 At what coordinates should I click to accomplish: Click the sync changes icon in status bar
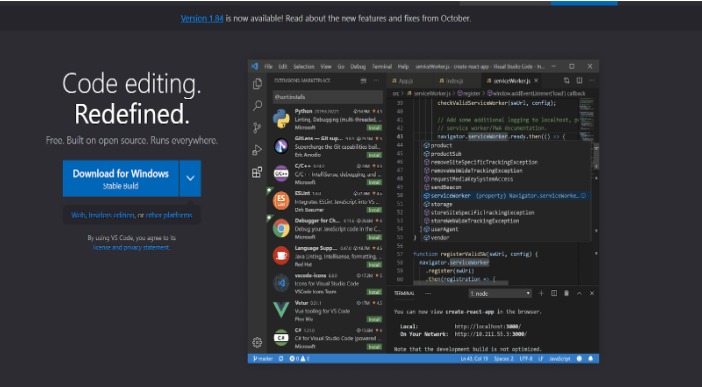click(x=281, y=359)
